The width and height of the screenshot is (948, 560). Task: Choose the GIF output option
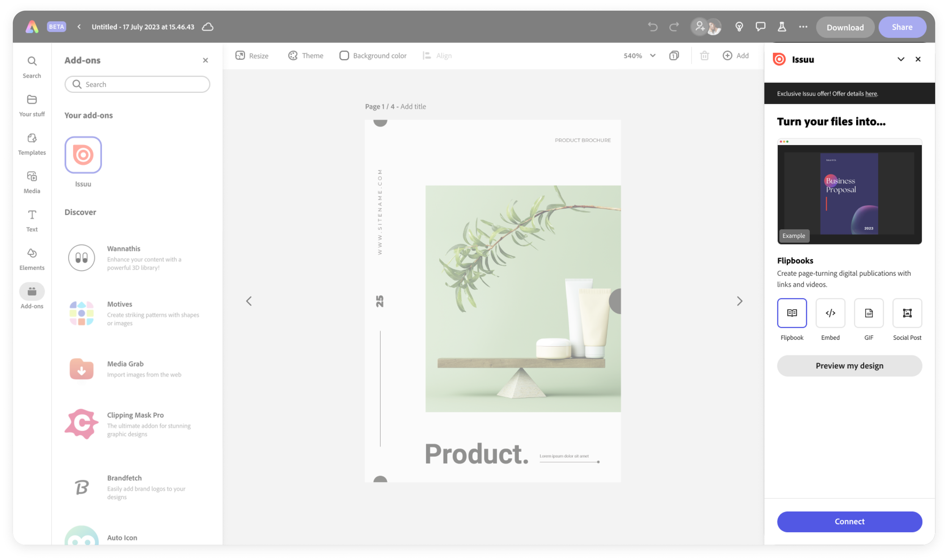[x=868, y=313]
